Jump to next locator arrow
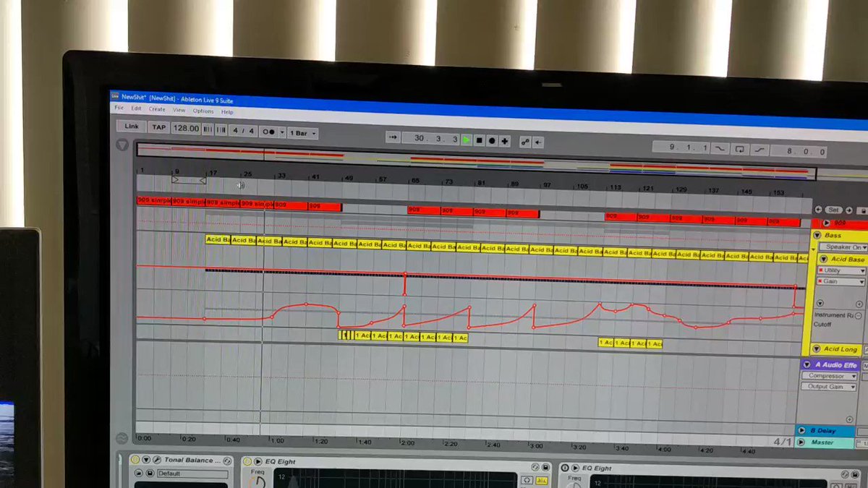This screenshot has width=868, height=488. coord(848,210)
